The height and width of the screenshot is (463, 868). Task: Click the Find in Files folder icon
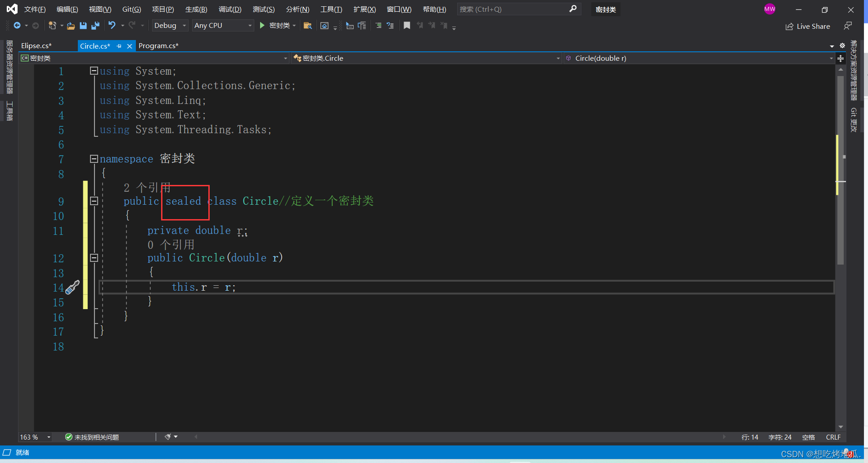click(x=308, y=26)
